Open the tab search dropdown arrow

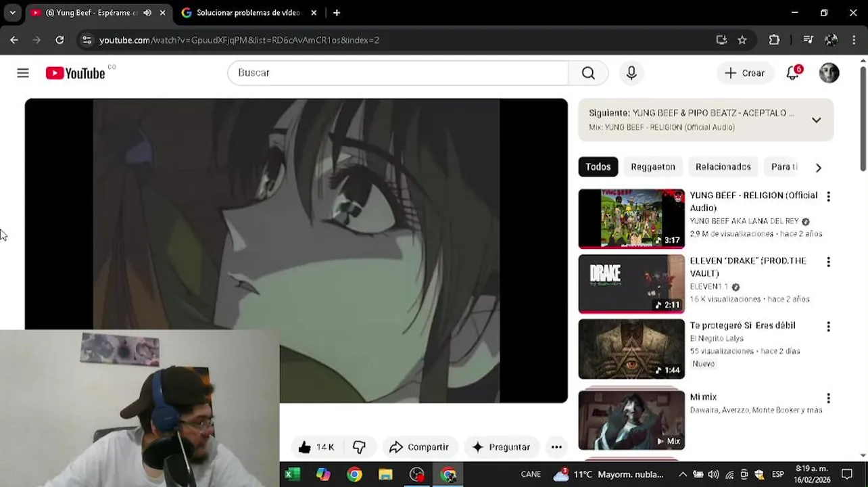(12, 13)
